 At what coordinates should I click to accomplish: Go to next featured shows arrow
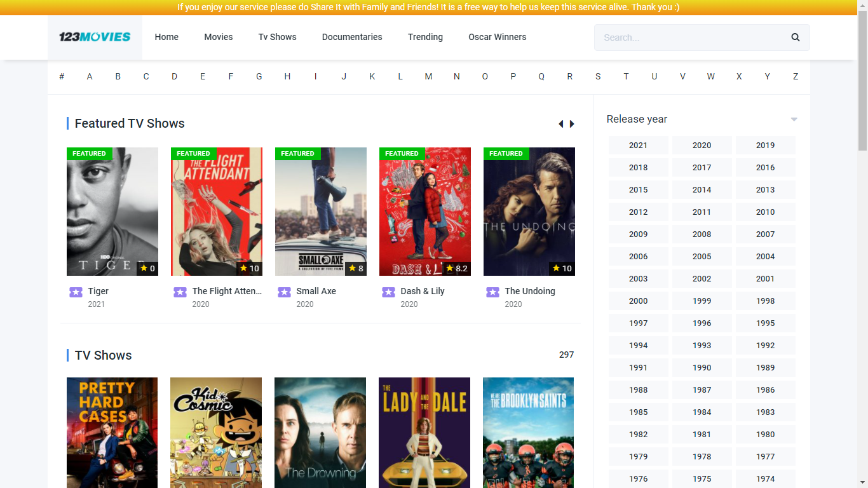[x=572, y=124]
